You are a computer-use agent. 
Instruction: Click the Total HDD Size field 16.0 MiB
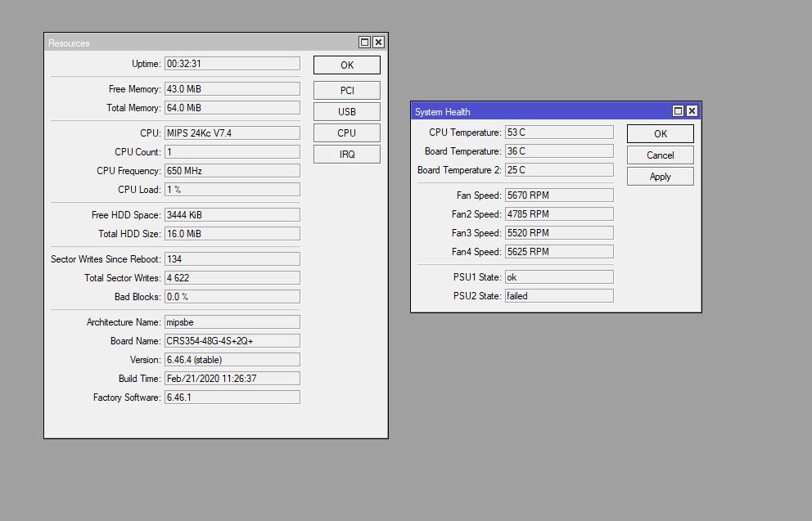(232, 233)
